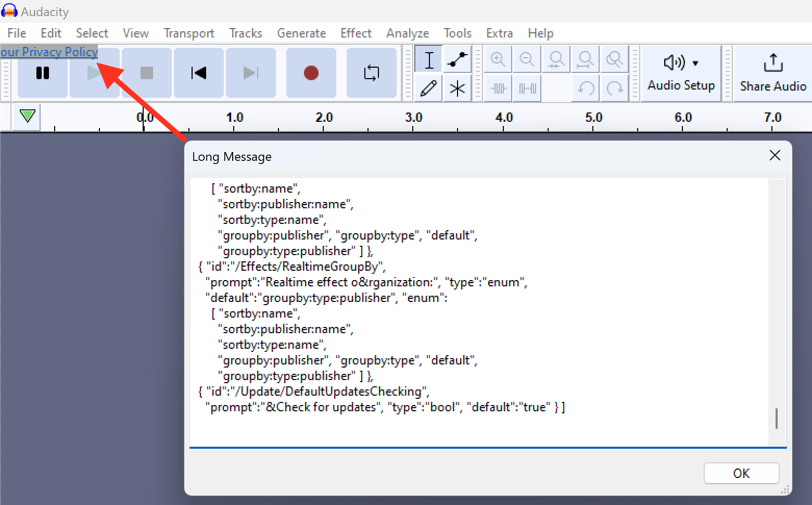Click the Undo icon
The width and height of the screenshot is (812, 505).
tap(585, 88)
